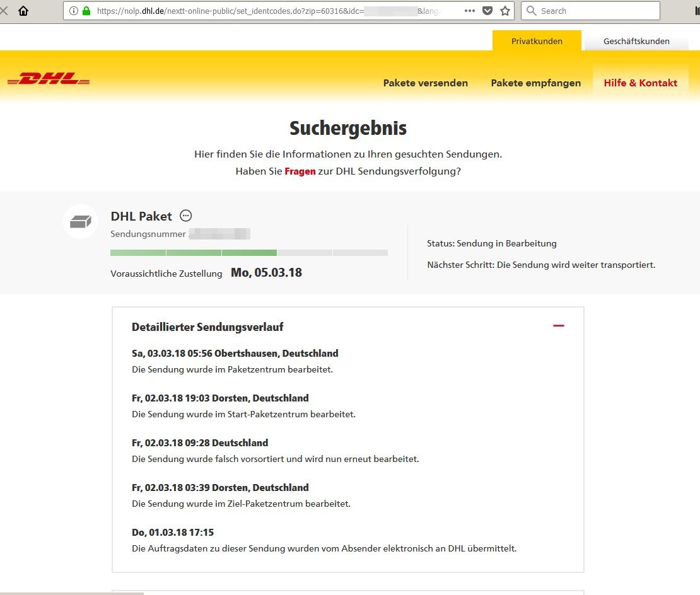Click the Sendungsnummer label

tap(148, 234)
